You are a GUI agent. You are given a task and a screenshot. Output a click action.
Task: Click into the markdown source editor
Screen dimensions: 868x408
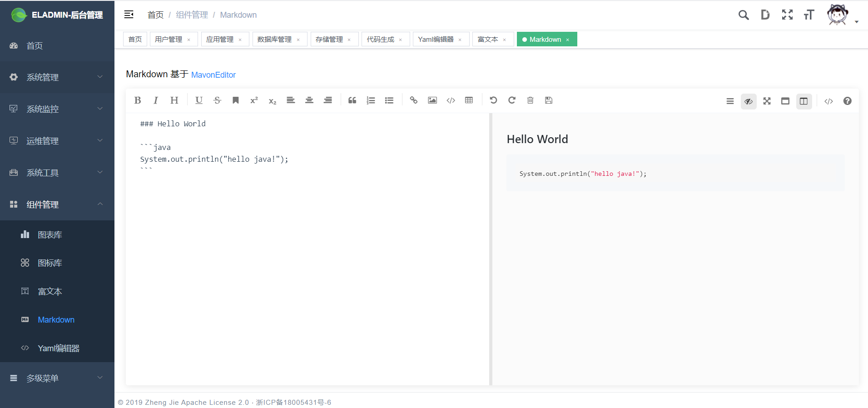[308, 249]
